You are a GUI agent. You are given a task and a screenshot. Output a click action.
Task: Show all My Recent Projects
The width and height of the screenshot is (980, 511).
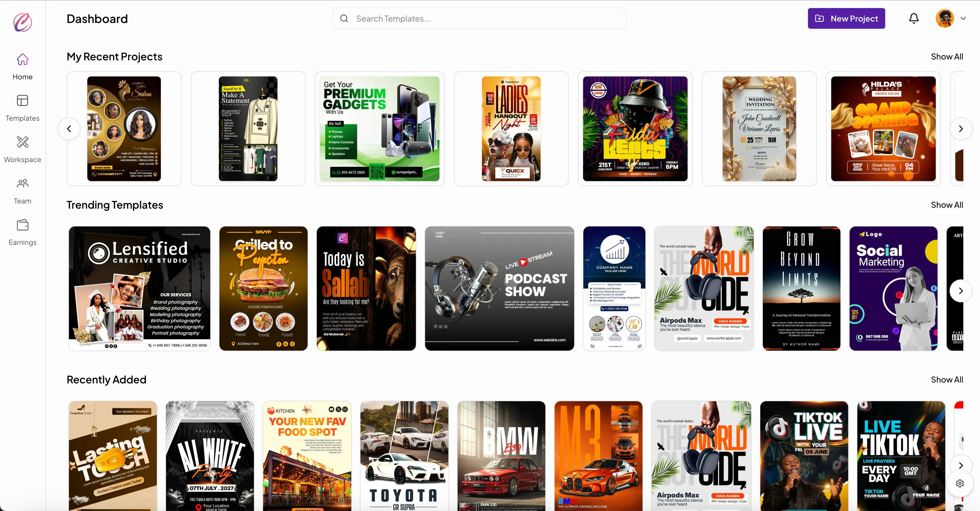point(946,57)
